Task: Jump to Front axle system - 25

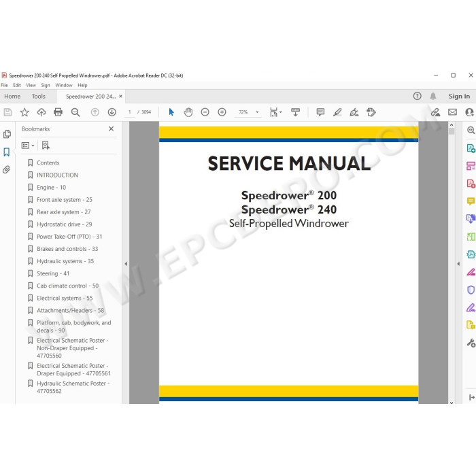Action: point(65,200)
